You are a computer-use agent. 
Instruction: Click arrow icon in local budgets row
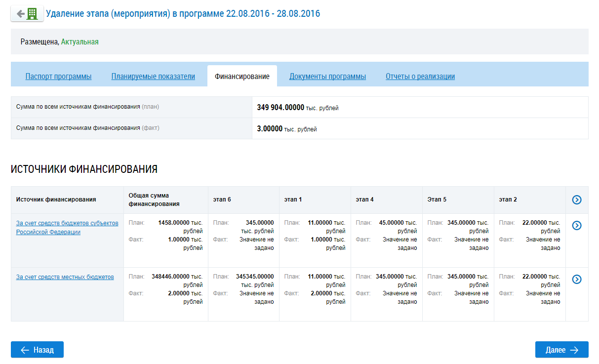point(576,280)
